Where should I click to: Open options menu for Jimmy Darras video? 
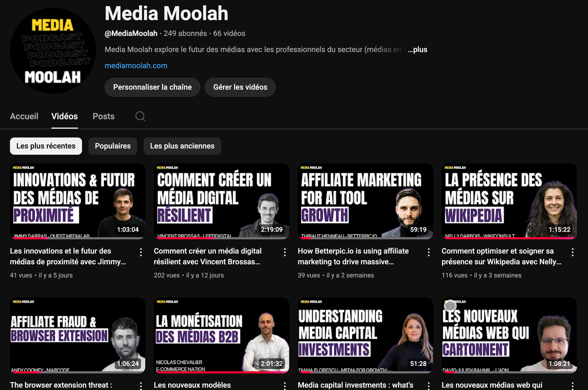(141, 252)
